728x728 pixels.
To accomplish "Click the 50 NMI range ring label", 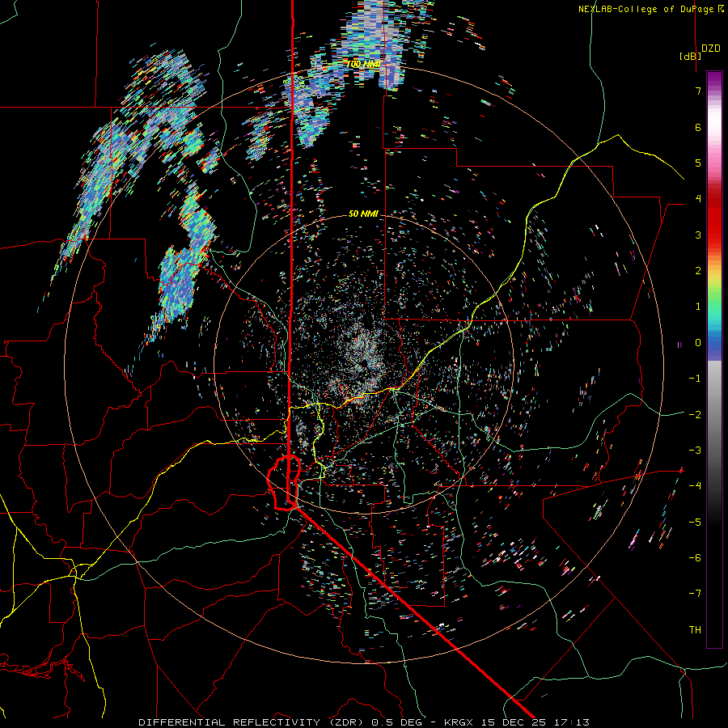I will pos(363,214).
